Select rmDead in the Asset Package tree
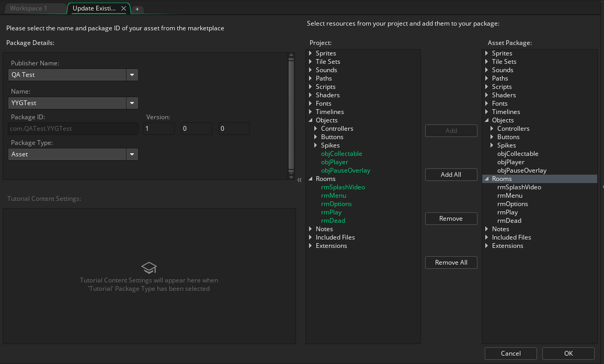Image resolution: width=604 pixels, height=364 pixels. tap(509, 221)
